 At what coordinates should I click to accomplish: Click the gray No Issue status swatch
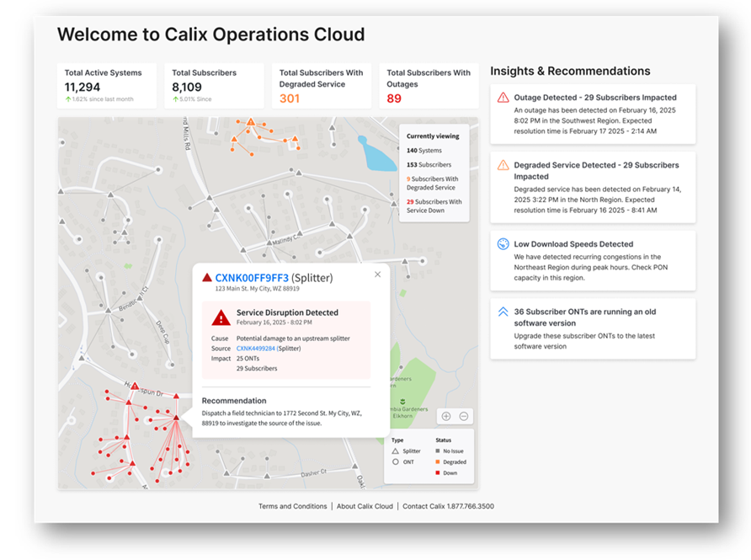(x=437, y=451)
